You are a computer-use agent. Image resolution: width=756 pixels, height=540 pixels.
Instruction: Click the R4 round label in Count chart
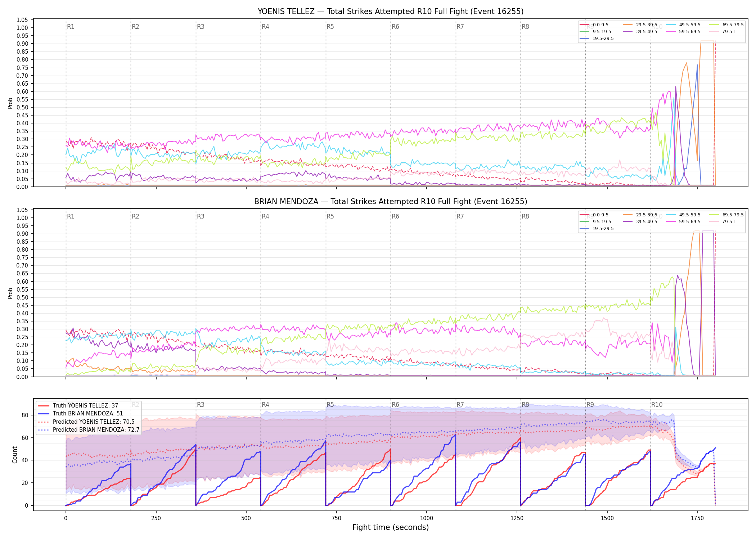pyautogui.click(x=265, y=405)
